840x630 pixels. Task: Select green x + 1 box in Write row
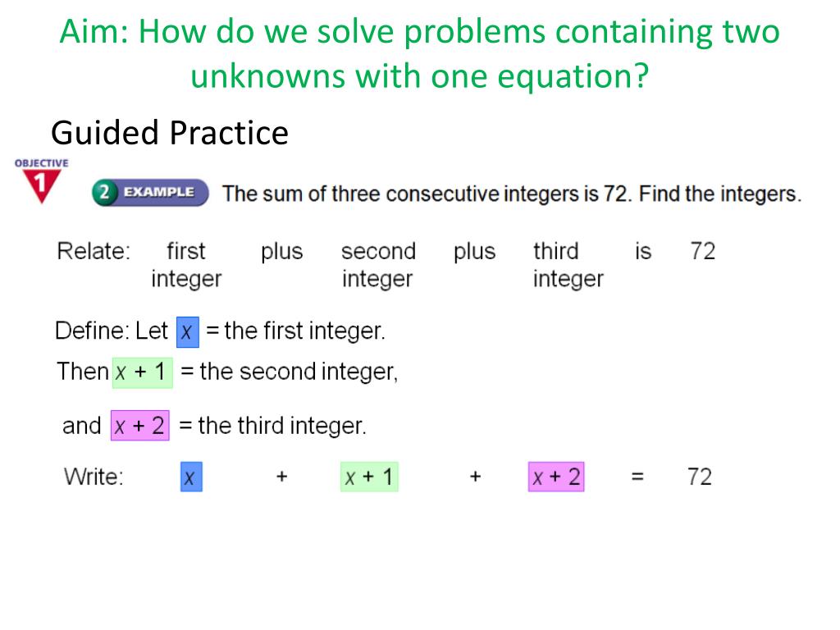(x=369, y=477)
